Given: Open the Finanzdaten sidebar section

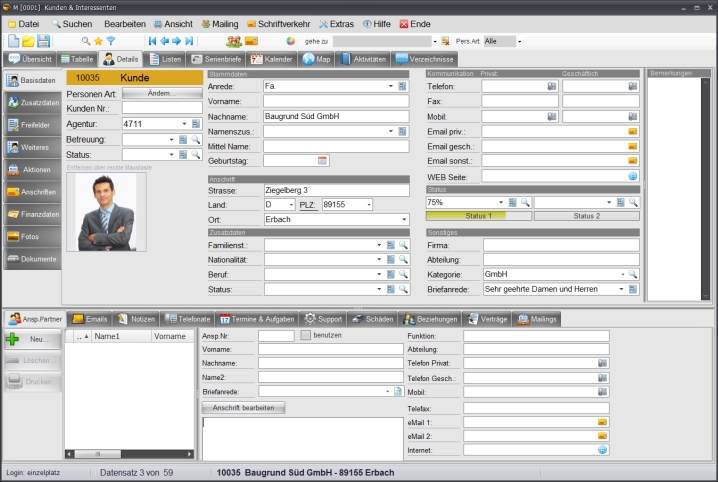Looking at the screenshot, I should pyautogui.click(x=32, y=214).
